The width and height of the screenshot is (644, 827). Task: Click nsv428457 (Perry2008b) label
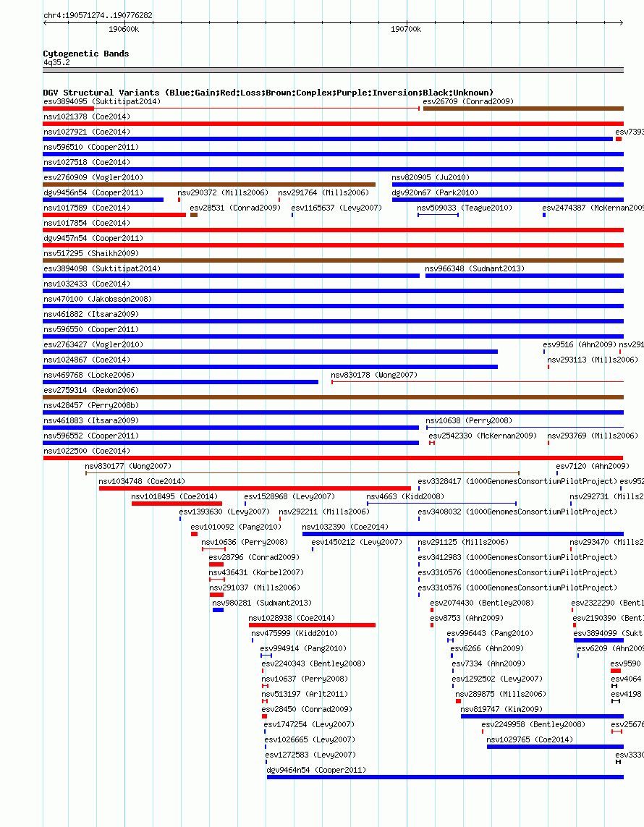coord(90,406)
